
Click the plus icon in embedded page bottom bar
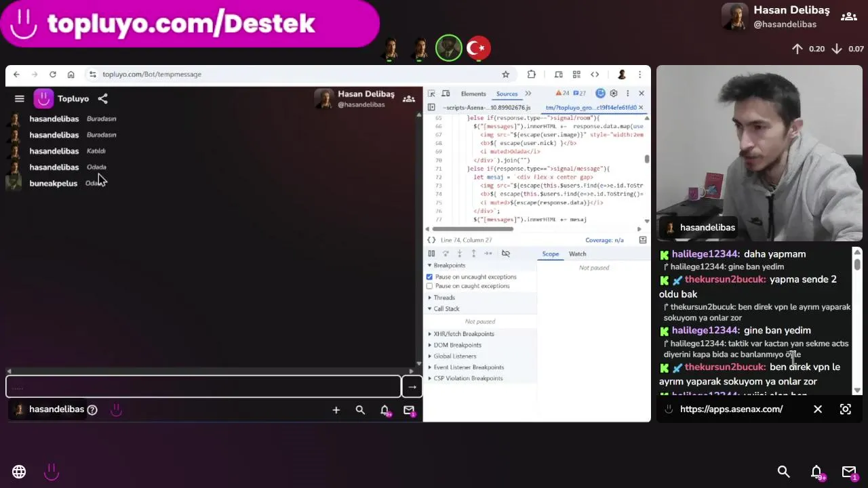336,410
